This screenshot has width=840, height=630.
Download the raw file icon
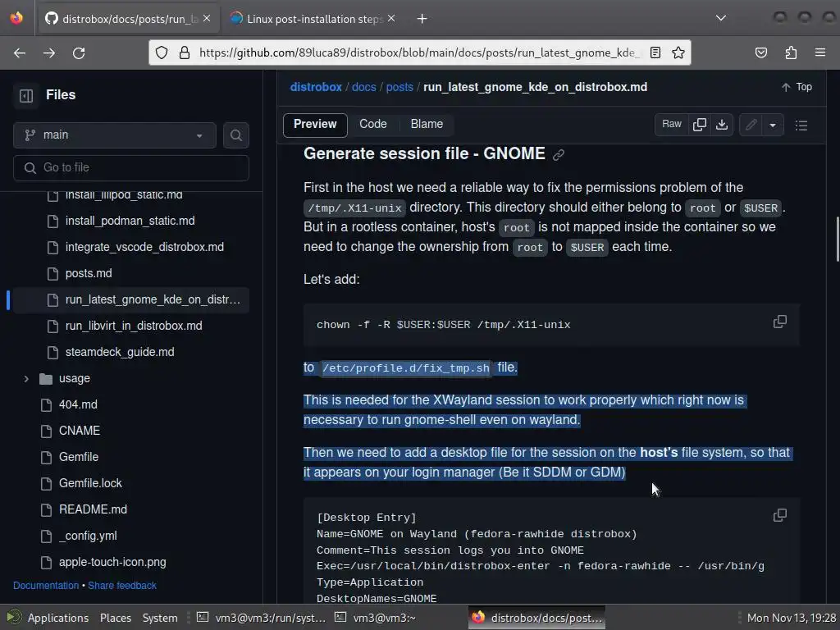(722, 125)
